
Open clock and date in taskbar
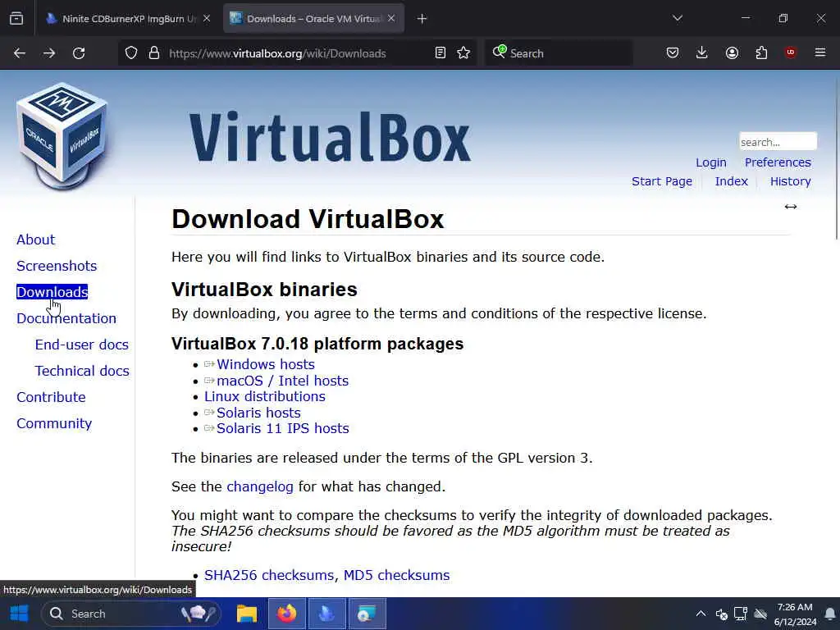(795, 614)
